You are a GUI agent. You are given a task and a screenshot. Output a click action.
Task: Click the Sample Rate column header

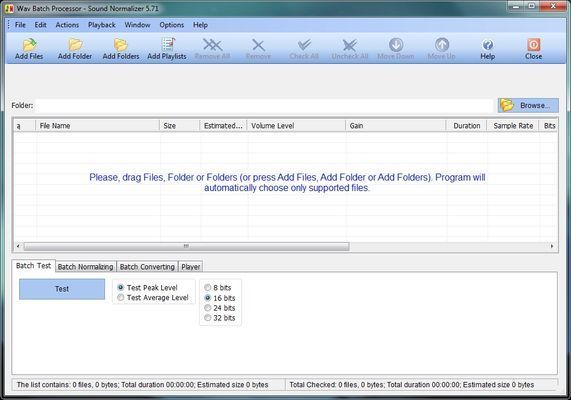[x=513, y=126]
